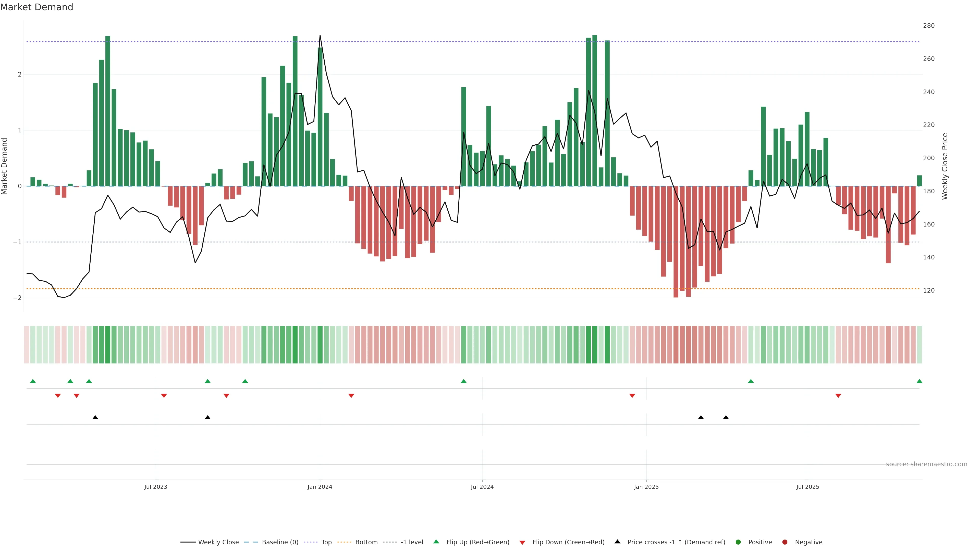Click the rightmost red flip-down triangle marker

pos(838,396)
